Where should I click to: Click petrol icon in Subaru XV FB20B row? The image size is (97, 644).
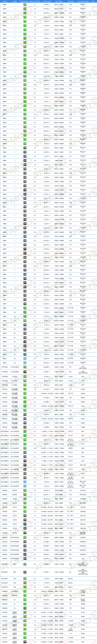[25, 604]
